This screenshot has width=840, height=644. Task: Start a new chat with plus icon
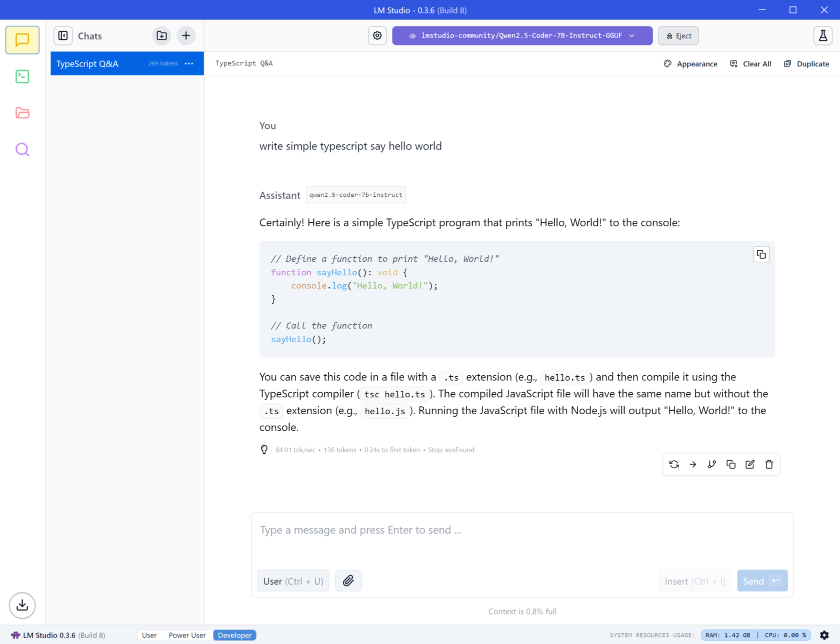pyautogui.click(x=186, y=35)
